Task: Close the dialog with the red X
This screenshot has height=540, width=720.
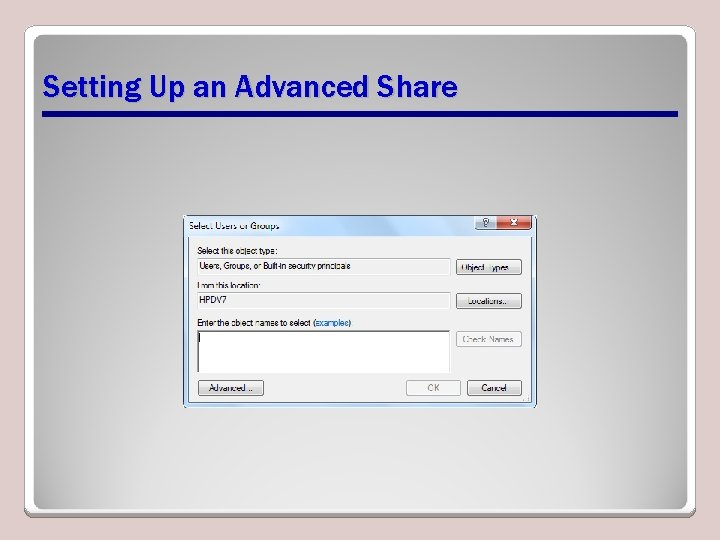Action: pos(514,223)
